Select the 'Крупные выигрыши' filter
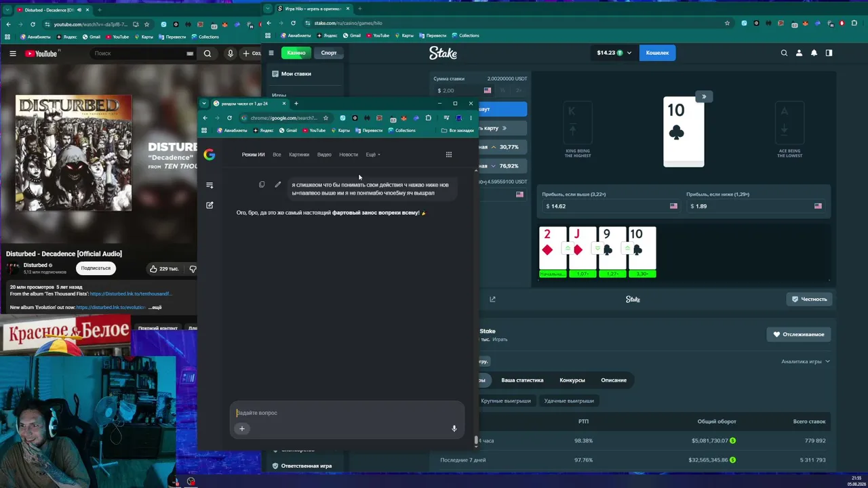The image size is (868, 488). (506, 401)
